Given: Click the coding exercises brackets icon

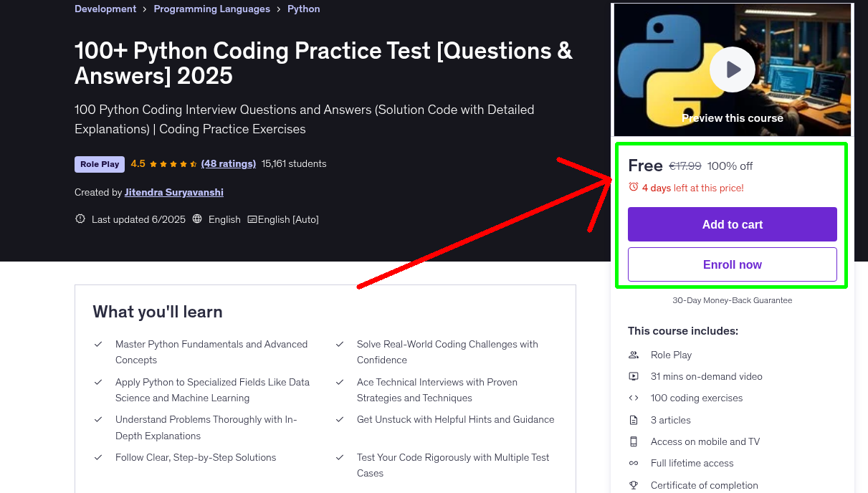Looking at the screenshot, I should point(634,398).
